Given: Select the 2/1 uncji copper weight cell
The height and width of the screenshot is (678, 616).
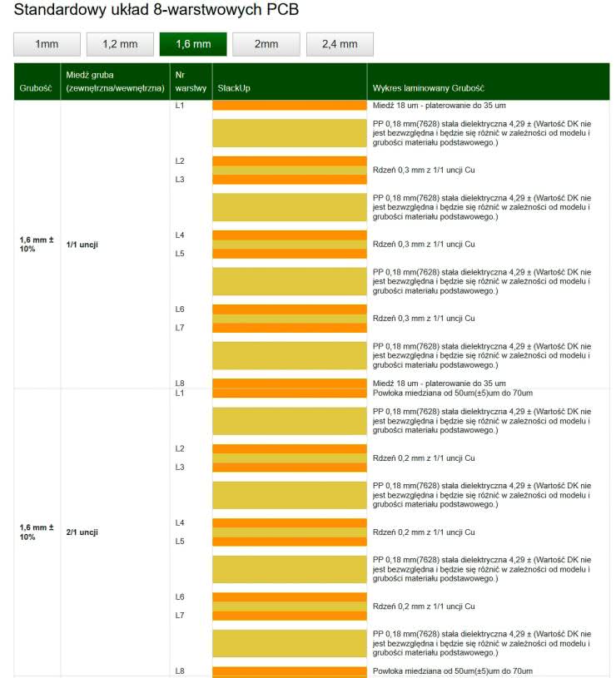Looking at the screenshot, I should pos(82,532).
